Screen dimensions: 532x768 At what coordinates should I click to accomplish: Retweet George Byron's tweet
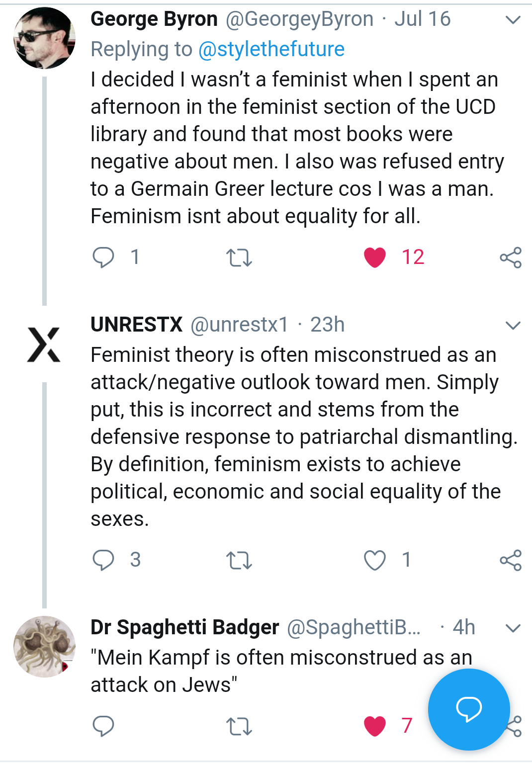point(239,257)
